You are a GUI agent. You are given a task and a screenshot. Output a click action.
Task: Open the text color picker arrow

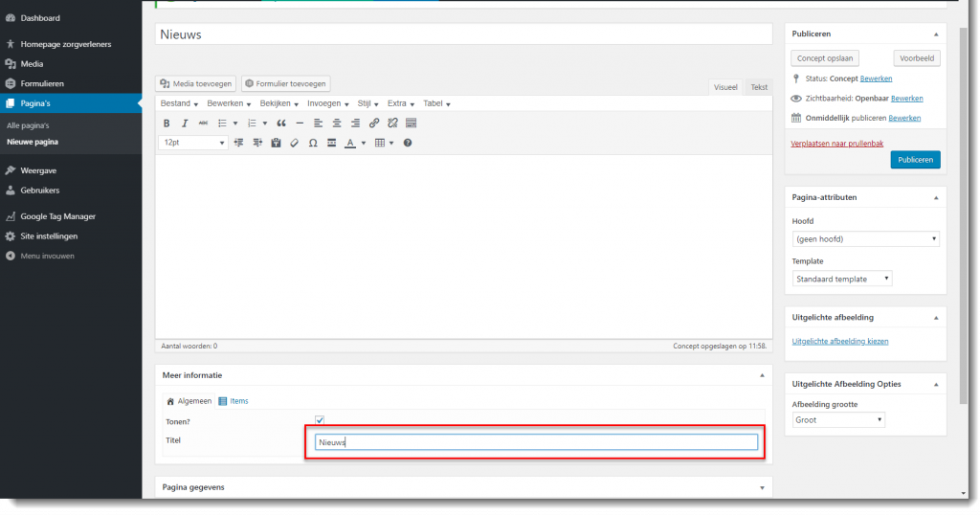[363, 144]
